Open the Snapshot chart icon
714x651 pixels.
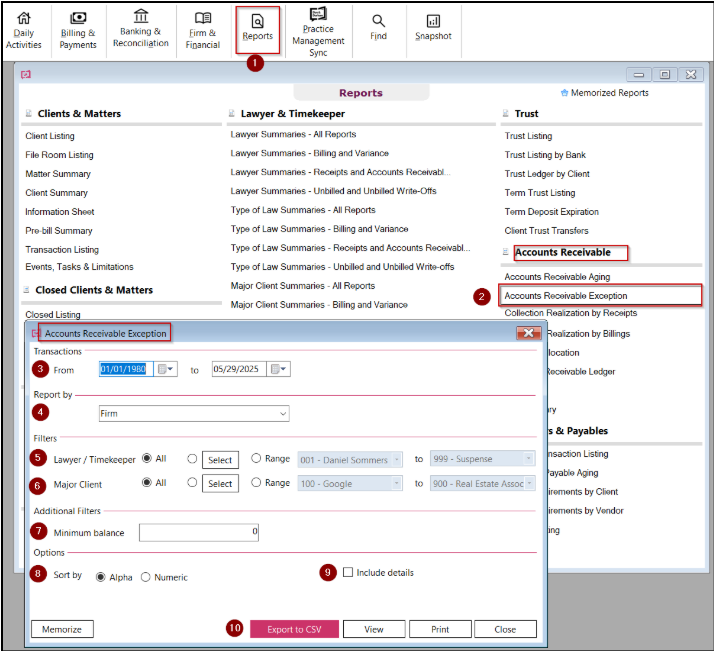tap(433, 21)
